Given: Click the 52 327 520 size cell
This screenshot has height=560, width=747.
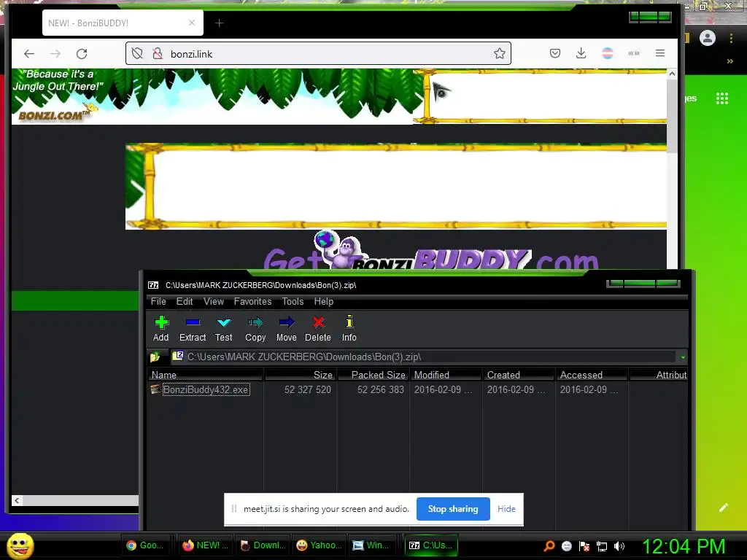Looking at the screenshot, I should click(x=308, y=389).
